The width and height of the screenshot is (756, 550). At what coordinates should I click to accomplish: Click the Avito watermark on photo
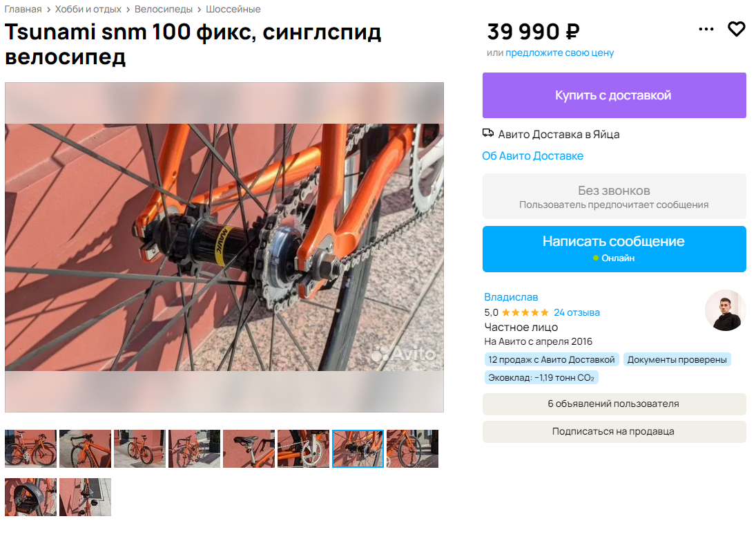[403, 354]
